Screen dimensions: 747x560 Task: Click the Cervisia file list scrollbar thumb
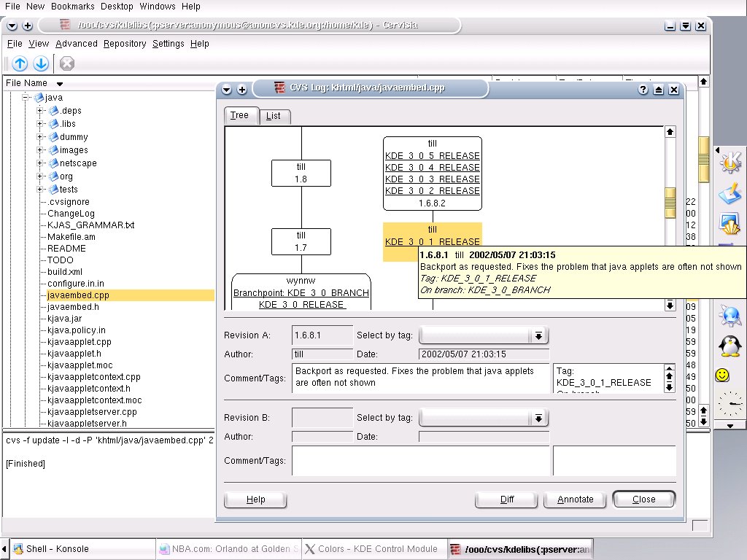(x=704, y=160)
